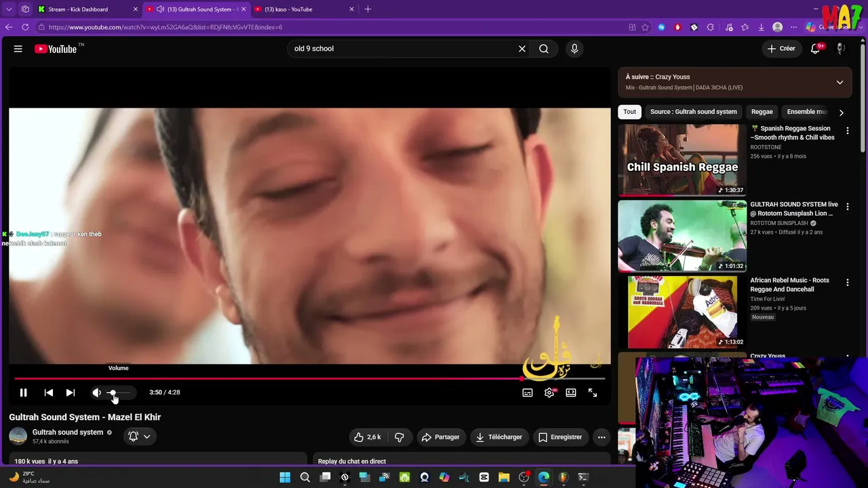Open the African Rebel Music video thumbnail
This screenshot has width=868, height=488.
click(x=682, y=312)
